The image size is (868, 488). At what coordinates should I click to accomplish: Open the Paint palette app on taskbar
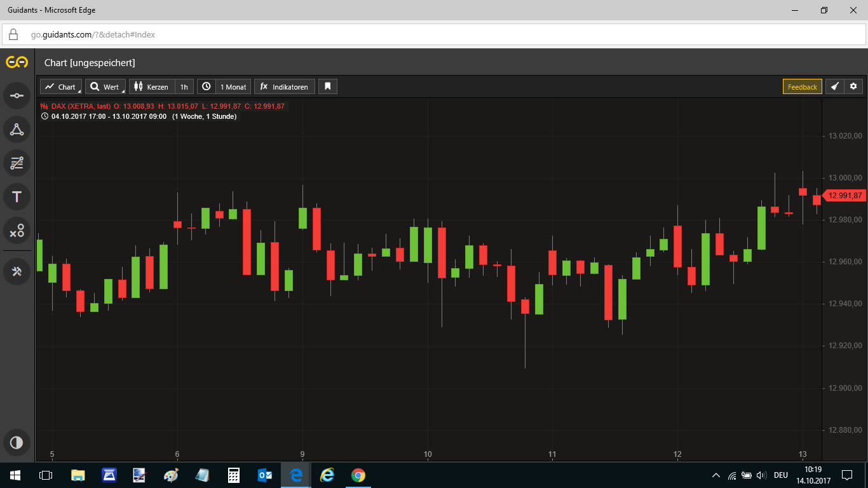tap(171, 475)
